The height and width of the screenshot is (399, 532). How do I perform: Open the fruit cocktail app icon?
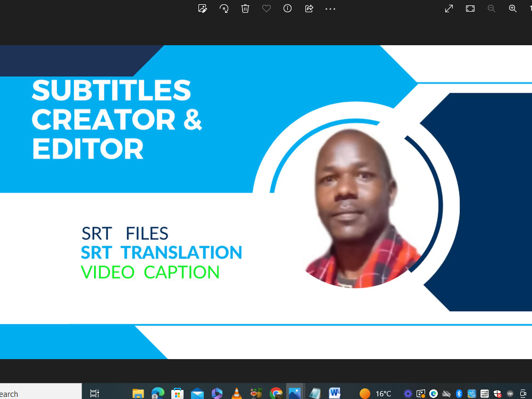click(256, 394)
